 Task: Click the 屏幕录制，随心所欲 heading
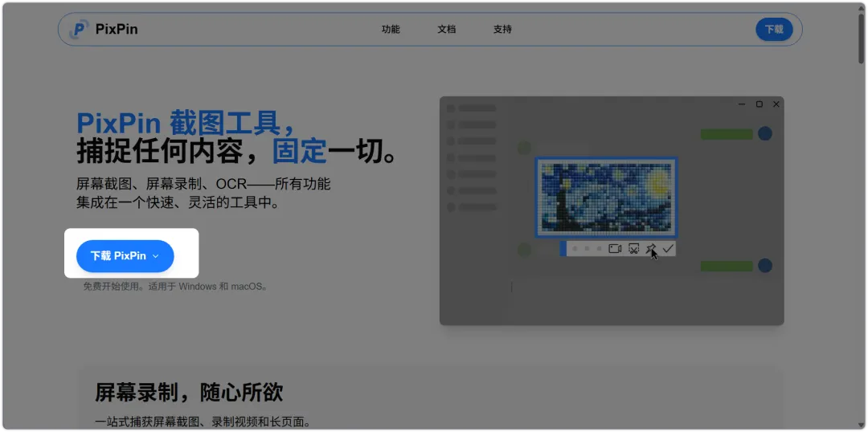(x=189, y=392)
